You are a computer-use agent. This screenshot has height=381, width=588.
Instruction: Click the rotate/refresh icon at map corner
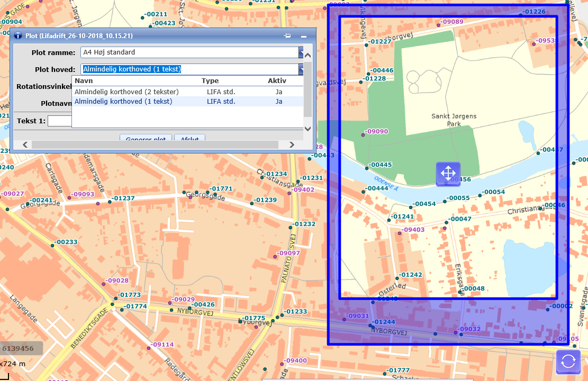coord(568,362)
